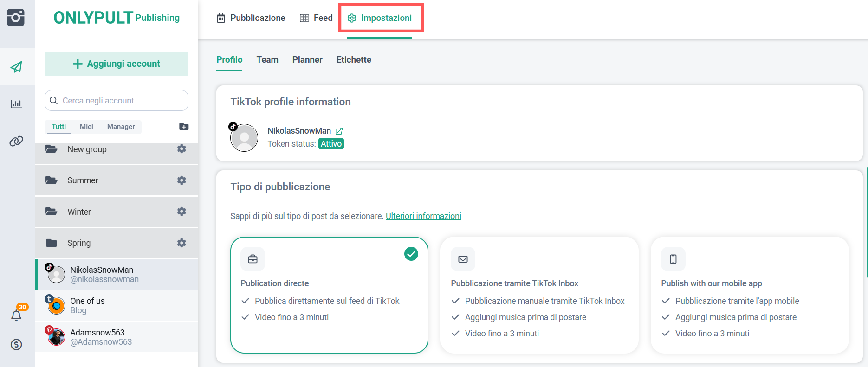The width and height of the screenshot is (868, 367).
Task: Choose Pubblicazione tramite TikTok Inbox option
Action: [x=539, y=295]
